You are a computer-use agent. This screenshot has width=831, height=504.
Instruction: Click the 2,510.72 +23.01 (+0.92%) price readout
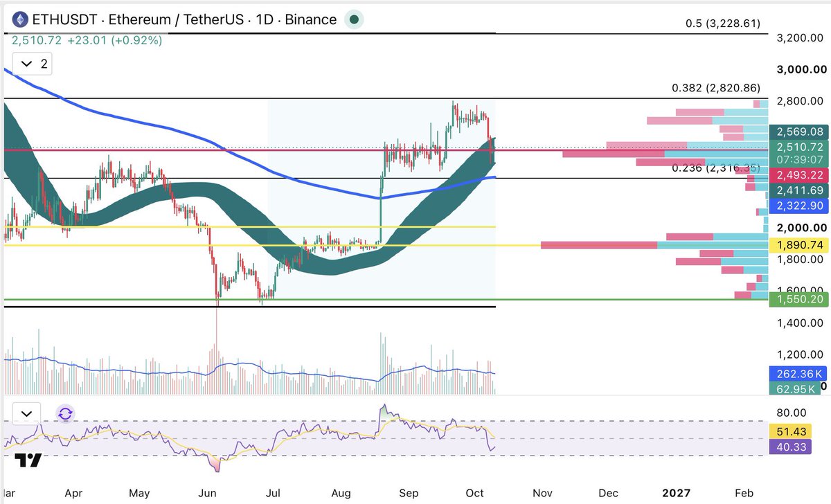click(x=87, y=41)
